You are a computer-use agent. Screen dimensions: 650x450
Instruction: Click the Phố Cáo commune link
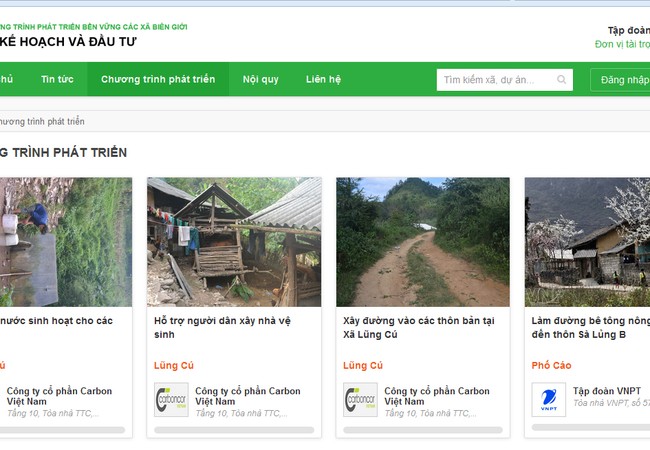point(551,365)
